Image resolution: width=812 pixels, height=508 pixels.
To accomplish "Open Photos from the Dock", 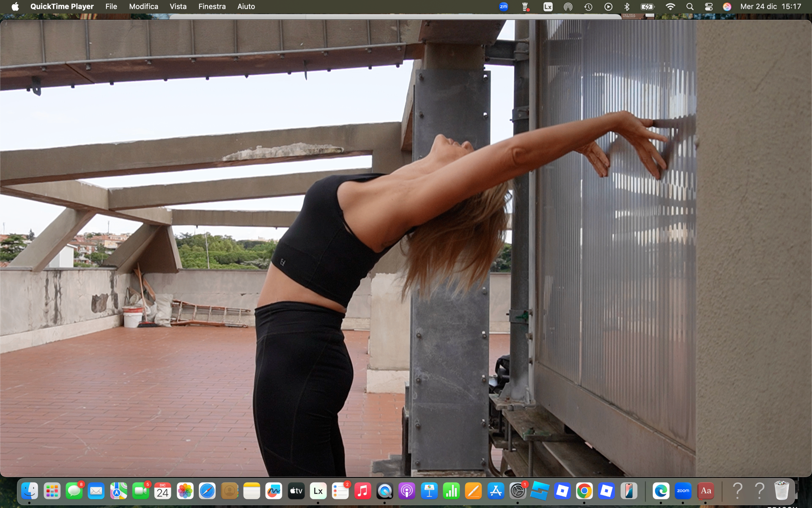I will coord(185,491).
